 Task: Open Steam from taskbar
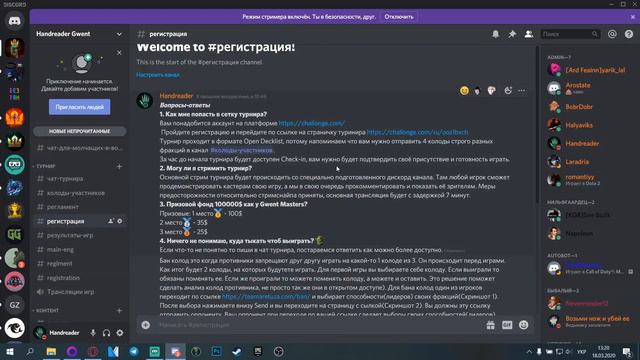[237, 351]
